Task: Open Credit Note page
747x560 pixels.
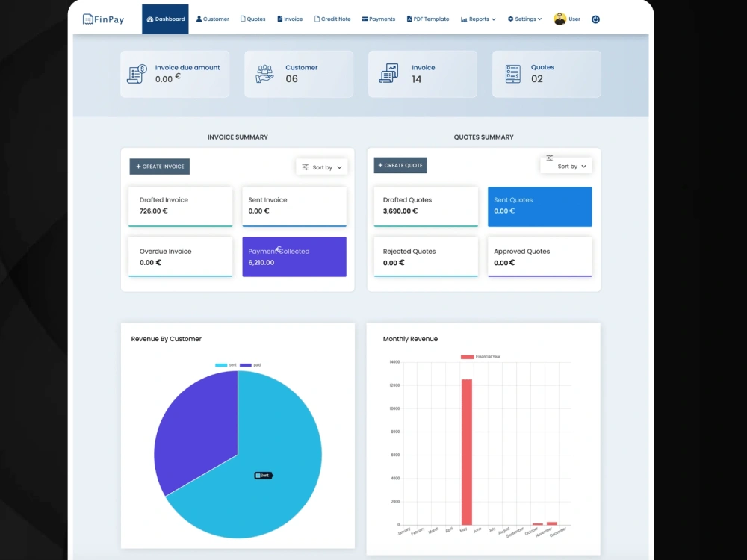Action: click(x=332, y=19)
